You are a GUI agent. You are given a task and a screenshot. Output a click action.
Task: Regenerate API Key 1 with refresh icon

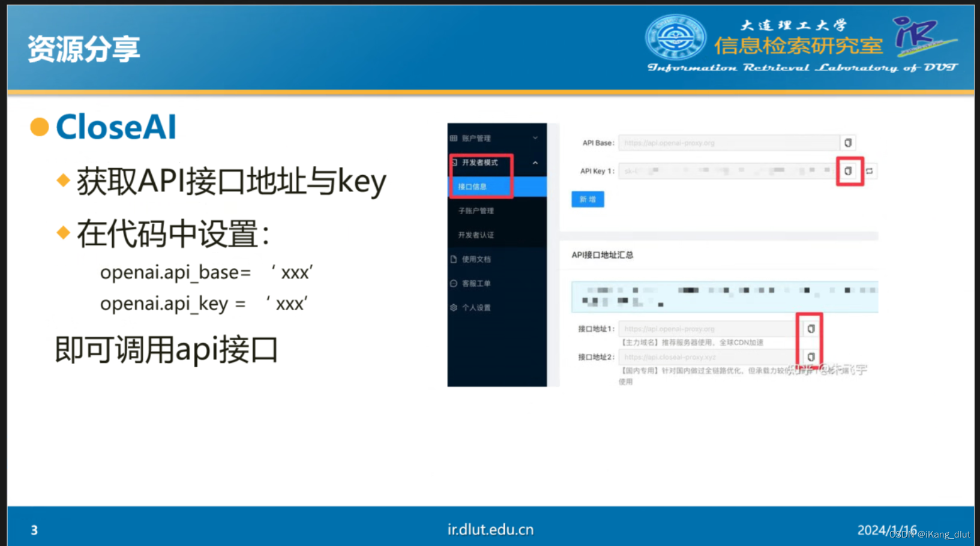pyautogui.click(x=869, y=171)
